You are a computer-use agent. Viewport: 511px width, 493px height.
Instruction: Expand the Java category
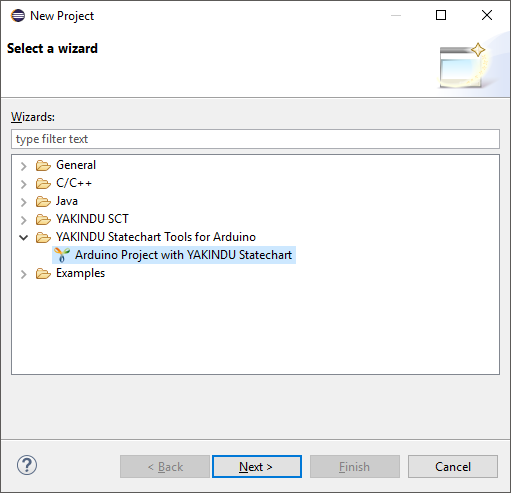[24, 202]
